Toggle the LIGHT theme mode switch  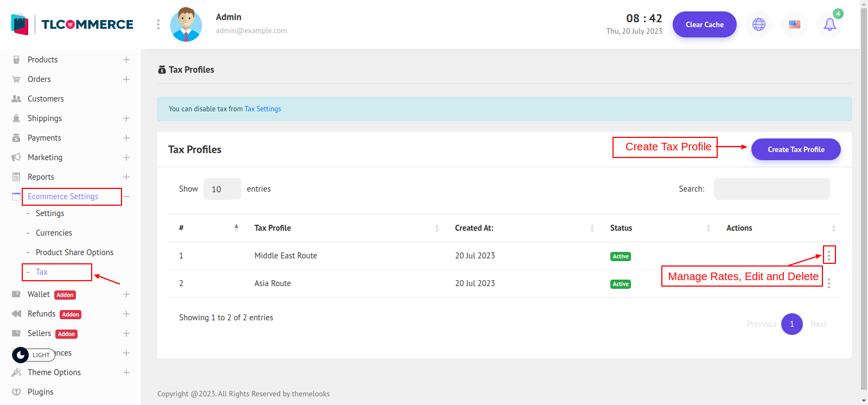33,355
